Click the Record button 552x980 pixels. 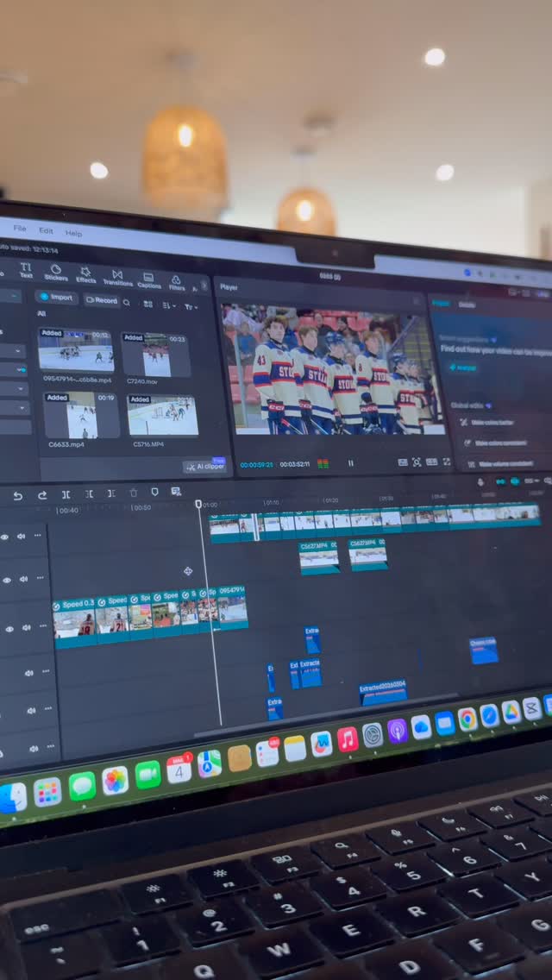pos(101,300)
